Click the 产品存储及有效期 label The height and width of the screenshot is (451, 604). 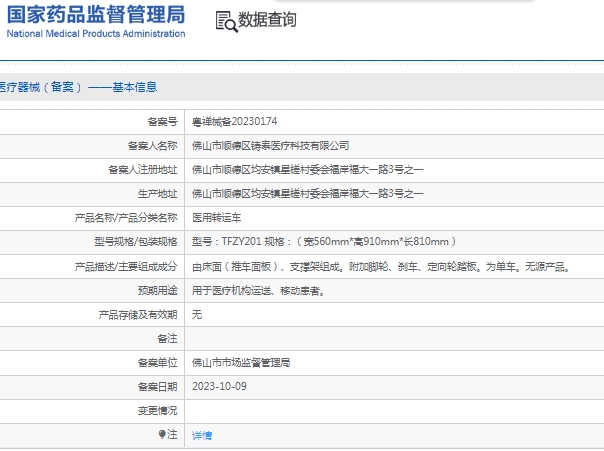(x=138, y=315)
